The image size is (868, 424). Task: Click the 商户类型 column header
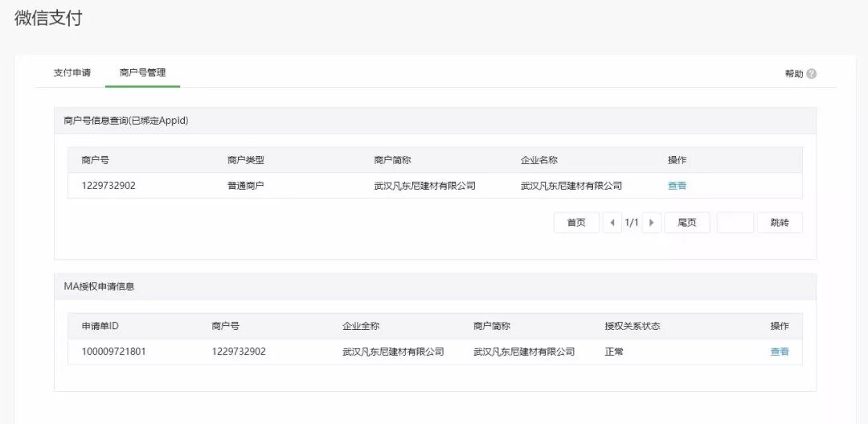[246, 160]
